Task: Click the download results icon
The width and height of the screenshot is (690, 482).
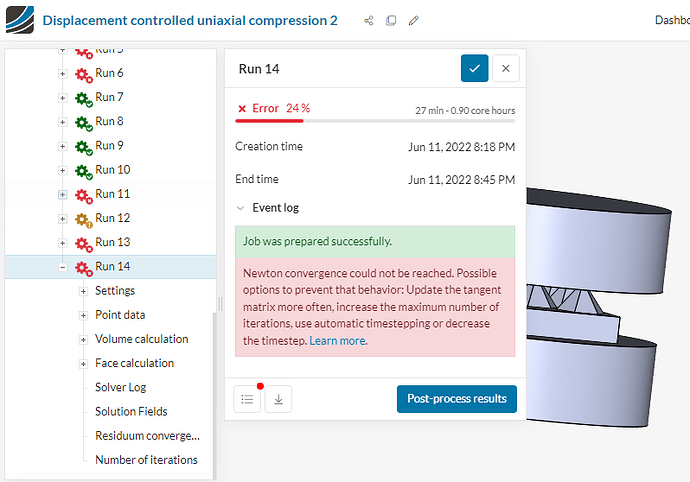Action: (x=279, y=398)
